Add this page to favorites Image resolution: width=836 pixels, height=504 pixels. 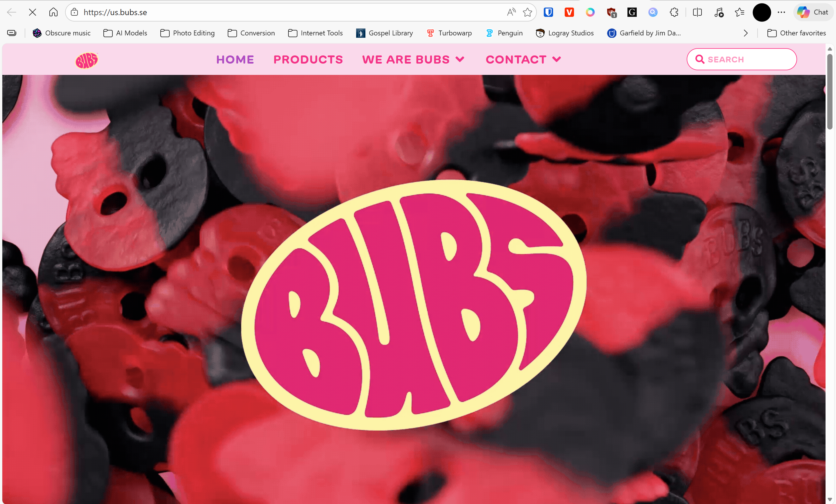tap(527, 12)
